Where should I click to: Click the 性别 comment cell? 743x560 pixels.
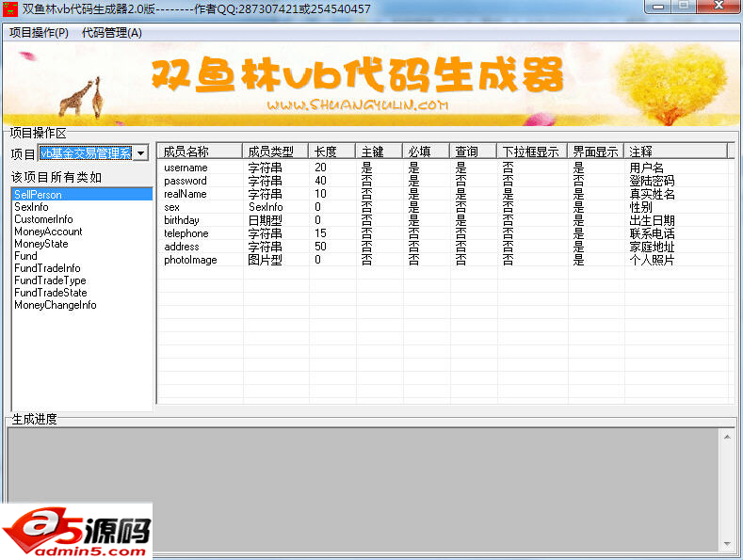[x=640, y=207]
